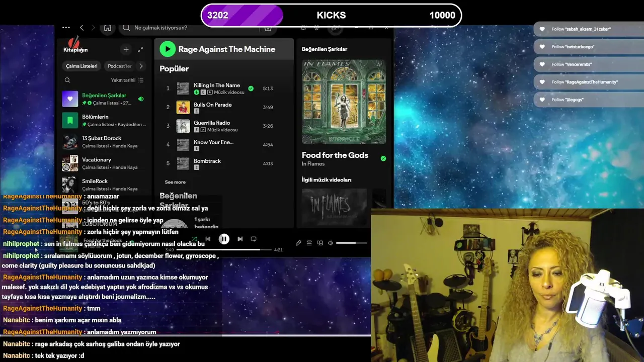Toggle shuffle in player bar
Screen dimensions: 644x362
coord(194,239)
